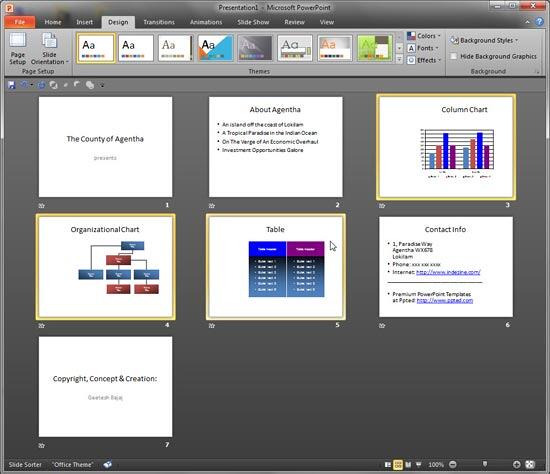Apply the third theme with dark side bar
Image resolution: width=550 pixels, height=474 pixels.
[x=175, y=48]
